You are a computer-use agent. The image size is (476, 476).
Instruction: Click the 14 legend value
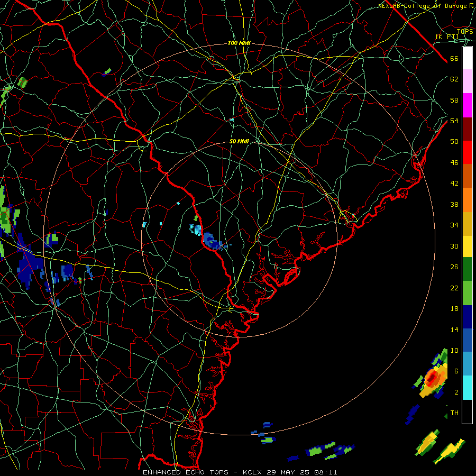click(454, 329)
